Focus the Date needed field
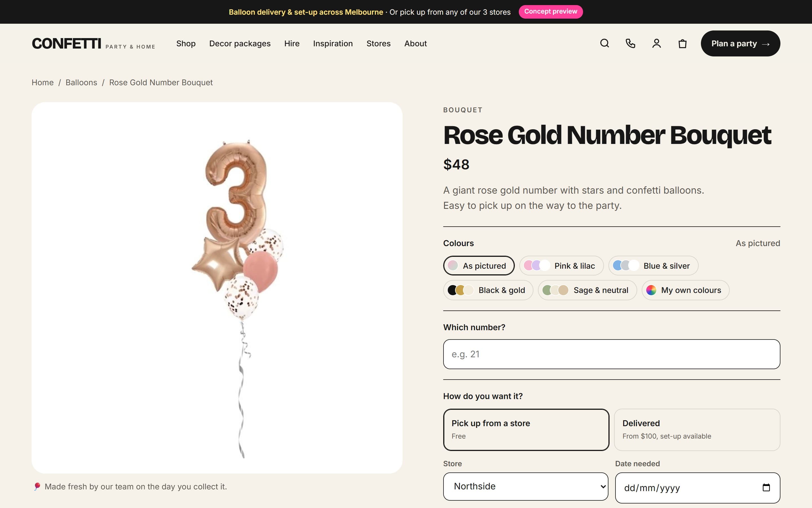 pos(697,487)
